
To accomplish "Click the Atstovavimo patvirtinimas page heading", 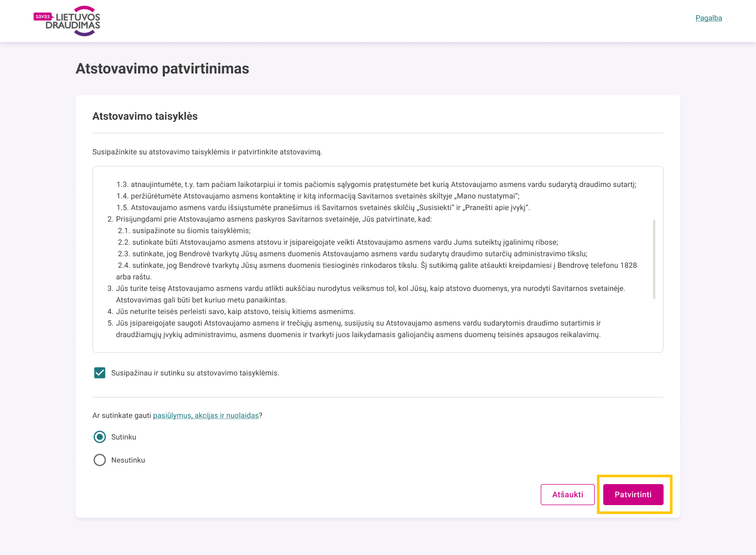I will click(x=162, y=69).
